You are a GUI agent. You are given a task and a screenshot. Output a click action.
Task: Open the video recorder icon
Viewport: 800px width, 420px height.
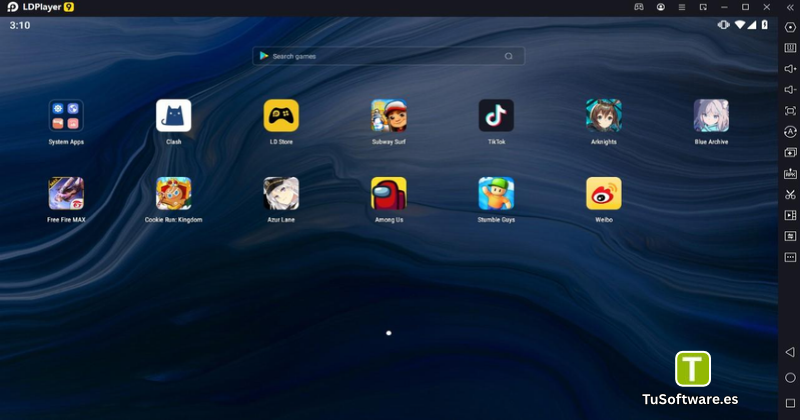[790, 215]
